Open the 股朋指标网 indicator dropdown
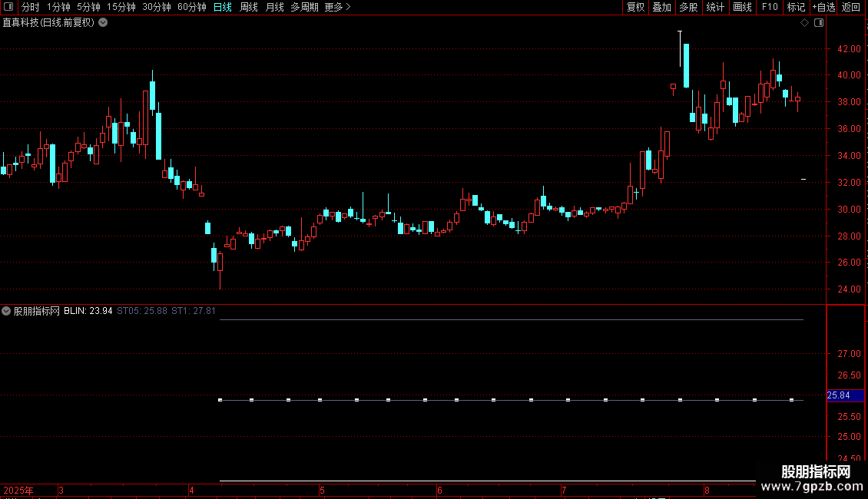Image resolution: width=868 pixels, height=499 pixels. 6,311
